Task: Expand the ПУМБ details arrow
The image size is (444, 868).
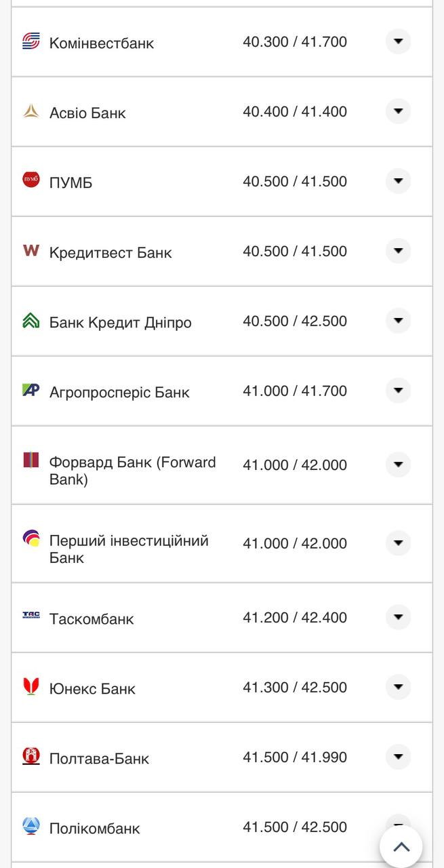Action: pos(398,180)
